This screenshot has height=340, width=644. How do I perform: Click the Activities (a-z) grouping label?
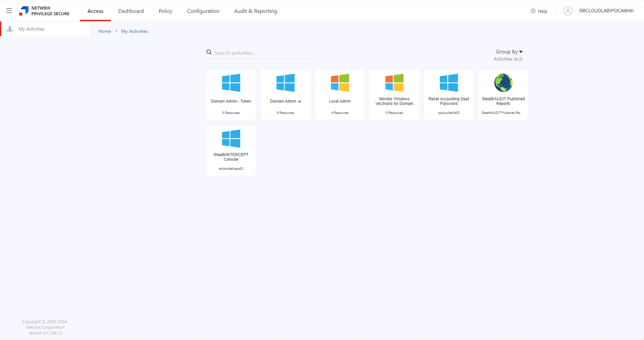click(508, 59)
